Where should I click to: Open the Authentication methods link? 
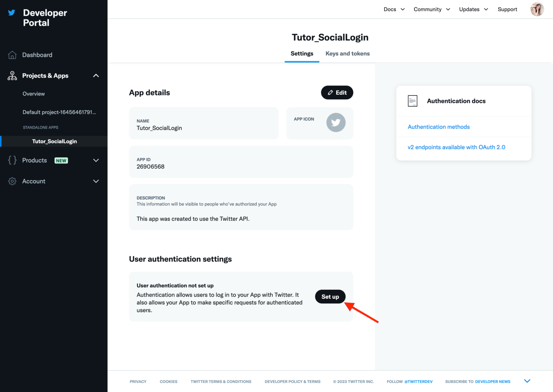coord(439,127)
